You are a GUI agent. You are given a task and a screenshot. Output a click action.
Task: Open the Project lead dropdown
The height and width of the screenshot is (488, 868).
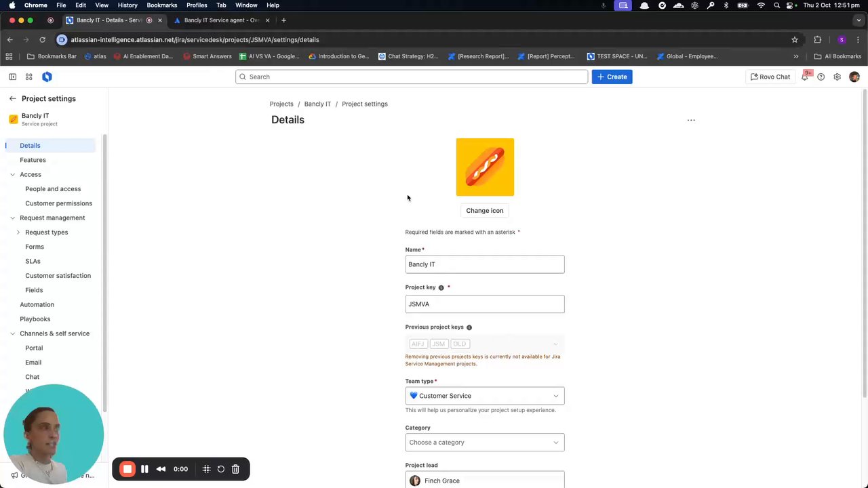485,480
